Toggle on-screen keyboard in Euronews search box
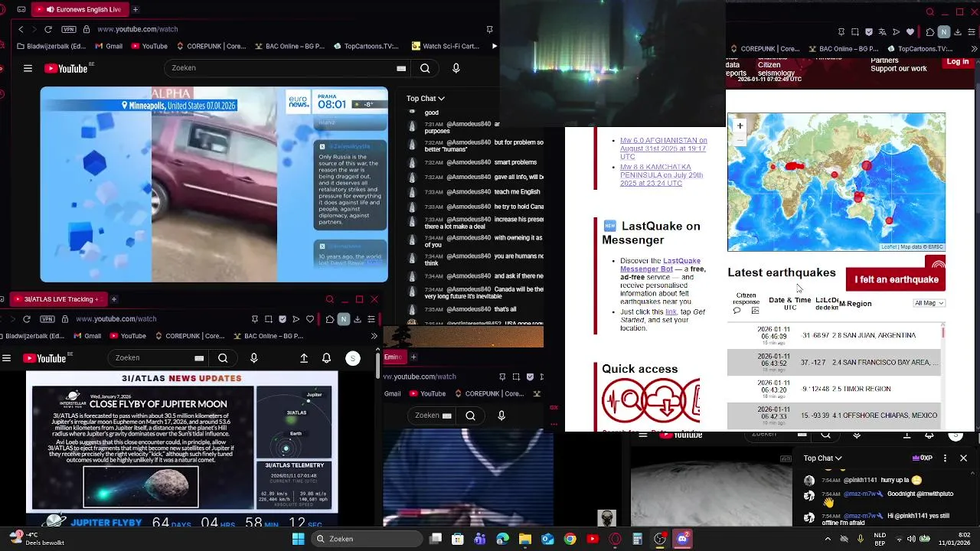The height and width of the screenshot is (551, 980). [x=400, y=68]
